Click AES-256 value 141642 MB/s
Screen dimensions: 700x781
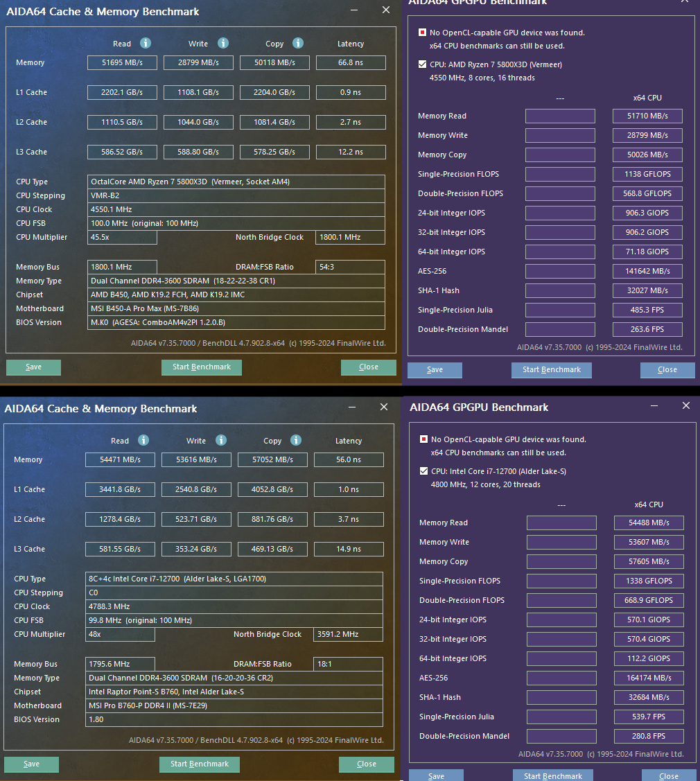[648, 272]
